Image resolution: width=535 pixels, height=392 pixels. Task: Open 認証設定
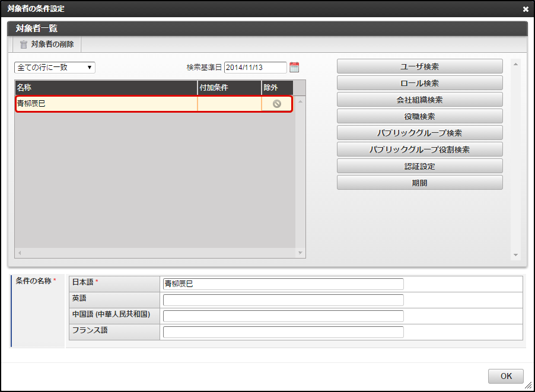(420, 166)
